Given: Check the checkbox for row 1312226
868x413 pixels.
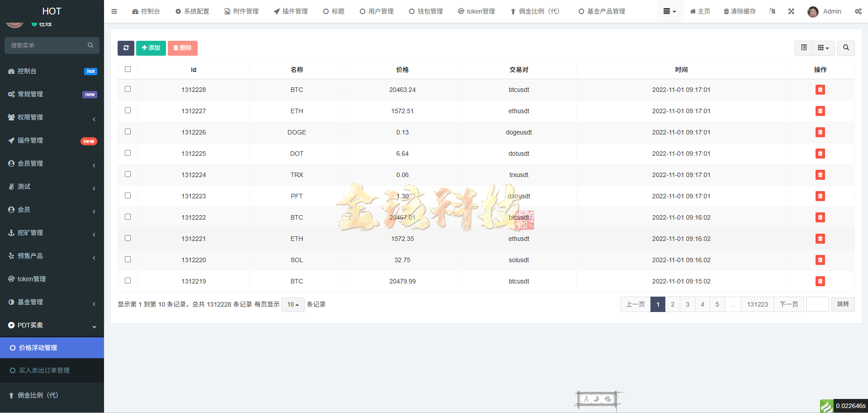Looking at the screenshot, I should point(128,131).
